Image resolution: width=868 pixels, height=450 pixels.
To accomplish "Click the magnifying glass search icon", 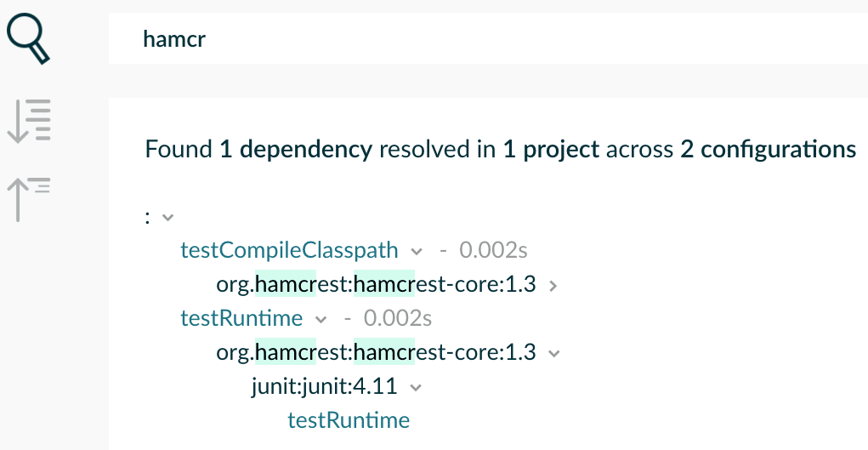I will tap(28, 39).
